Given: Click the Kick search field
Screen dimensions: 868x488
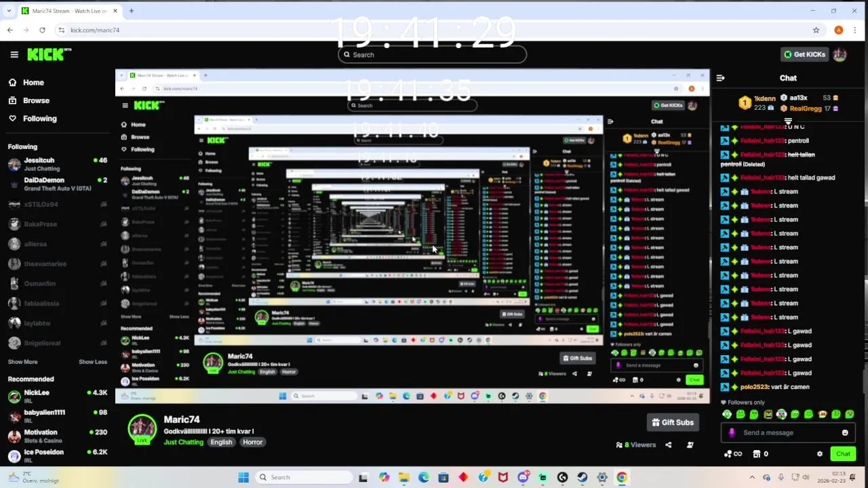Looking at the screenshot, I should coord(432,55).
